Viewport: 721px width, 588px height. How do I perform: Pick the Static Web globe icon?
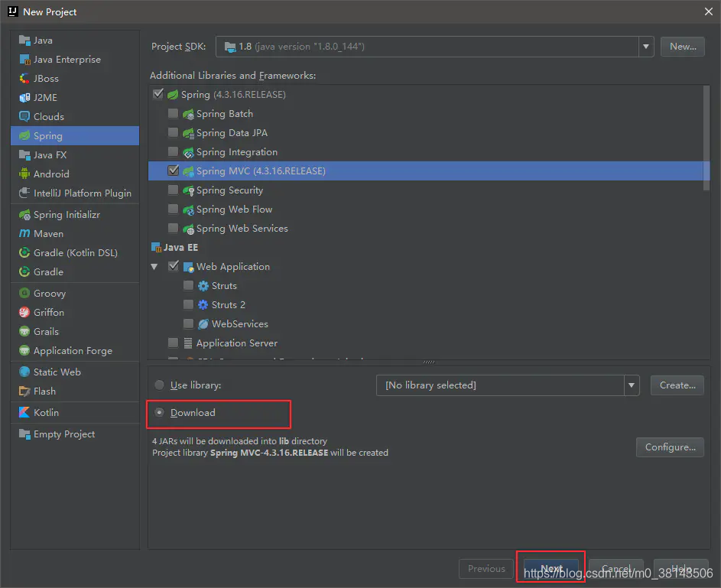[x=24, y=372]
